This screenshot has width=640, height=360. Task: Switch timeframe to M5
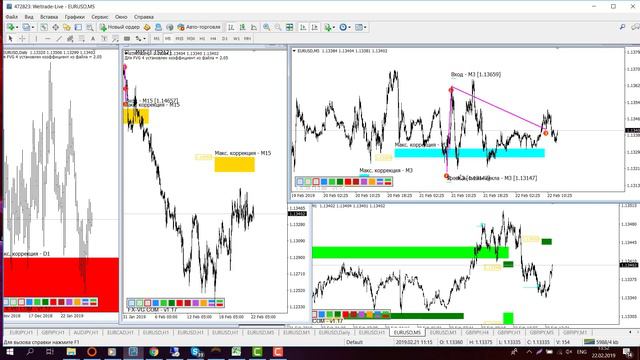click(x=168, y=39)
